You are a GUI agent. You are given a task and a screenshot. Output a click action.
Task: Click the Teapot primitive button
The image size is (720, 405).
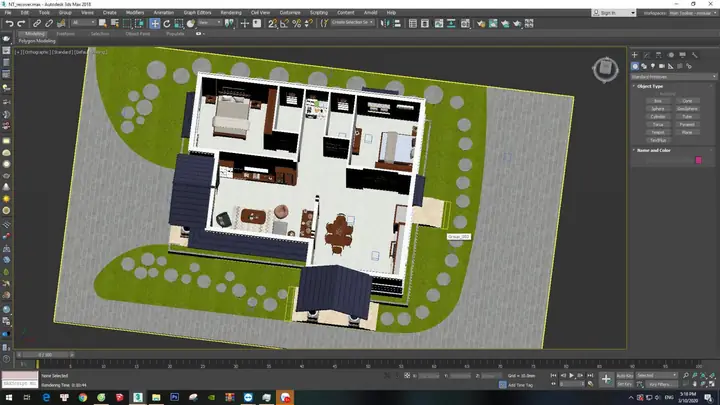click(x=657, y=132)
